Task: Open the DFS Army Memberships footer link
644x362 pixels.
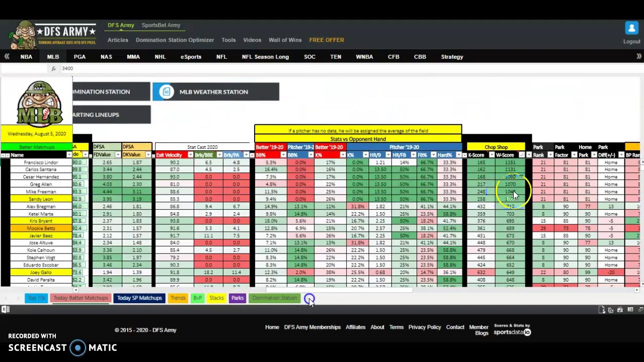Action: tap(312, 327)
